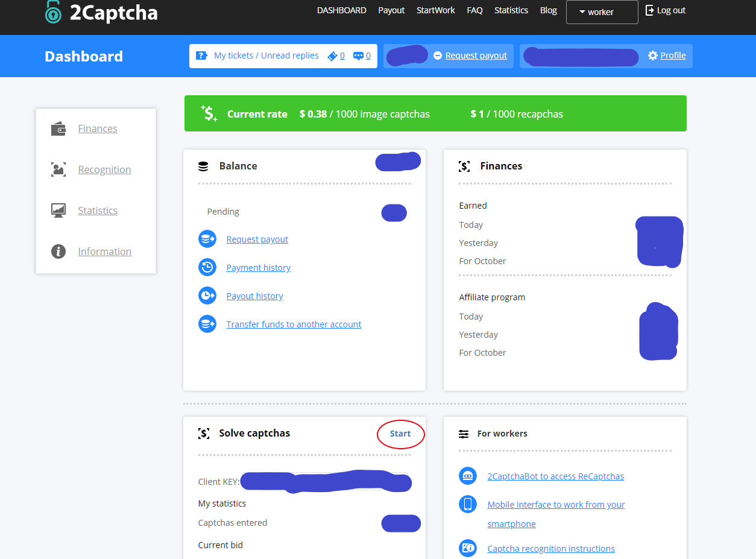Click the dollar bracket icon in Finances card
This screenshot has width=756, height=559.
464,166
